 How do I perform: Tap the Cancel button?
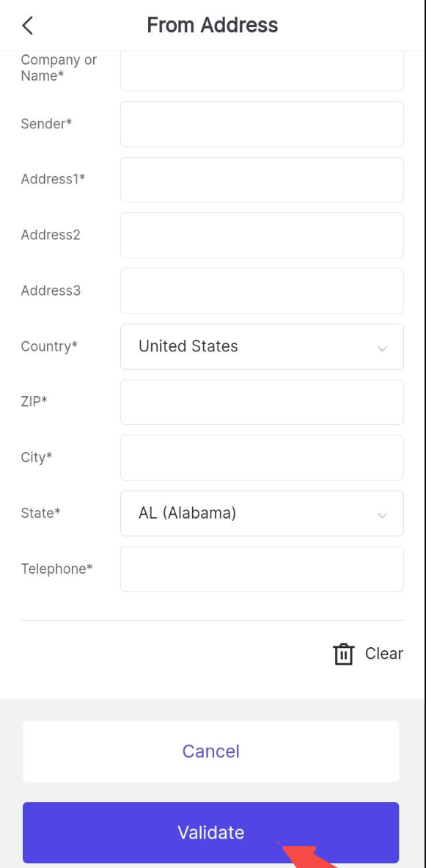click(x=210, y=751)
